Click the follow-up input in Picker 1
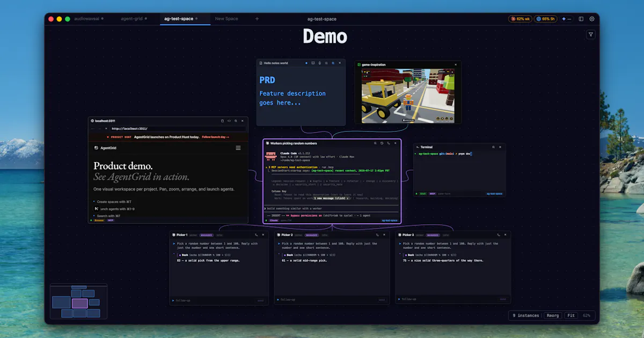The image size is (644, 338). [212, 300]
